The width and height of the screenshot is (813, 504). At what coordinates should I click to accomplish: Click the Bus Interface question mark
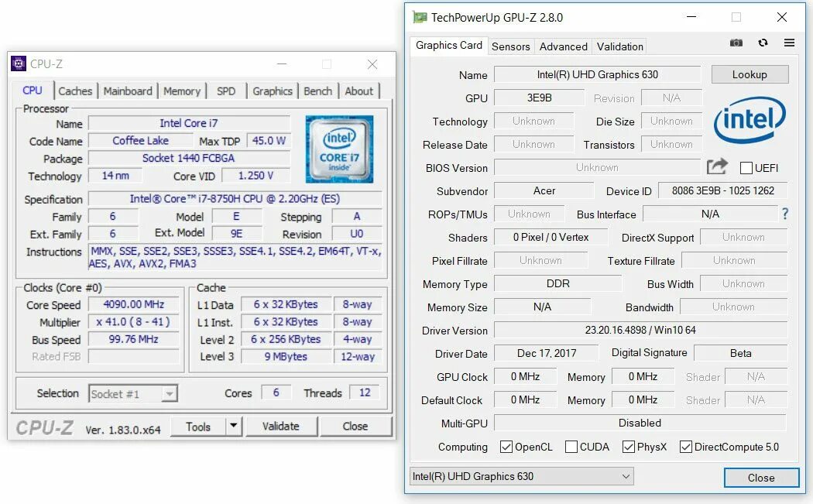pos(785,214)
